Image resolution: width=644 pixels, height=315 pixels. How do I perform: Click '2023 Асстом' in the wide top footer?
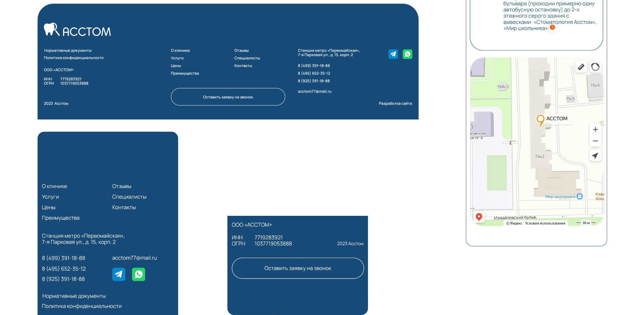tap(56, 104)
